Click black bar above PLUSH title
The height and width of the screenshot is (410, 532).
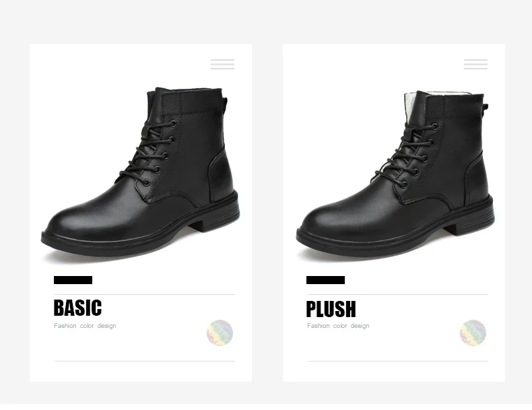tap(325, 280)
